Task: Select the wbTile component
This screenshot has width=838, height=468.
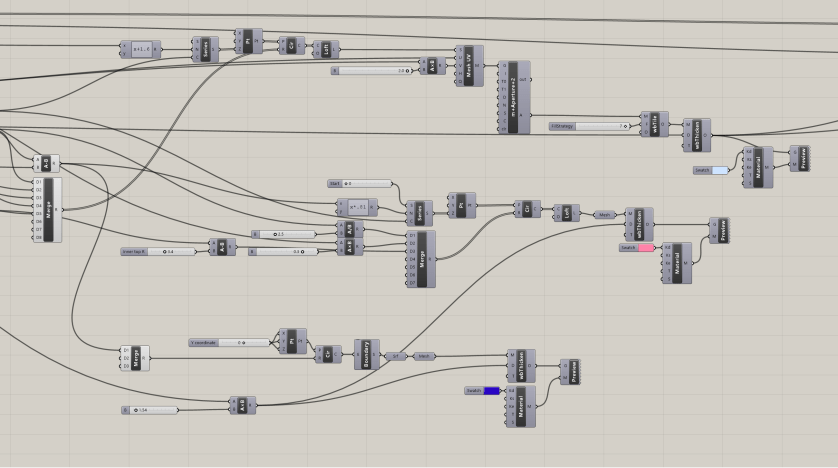Action: (x=656, y=126)
